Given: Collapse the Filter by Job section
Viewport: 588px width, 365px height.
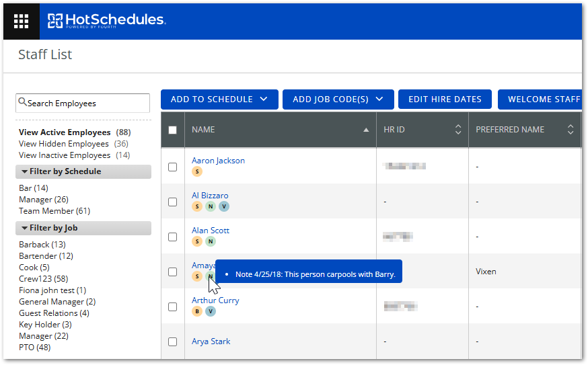Looking at the screenshot, I should pos(83,229).
